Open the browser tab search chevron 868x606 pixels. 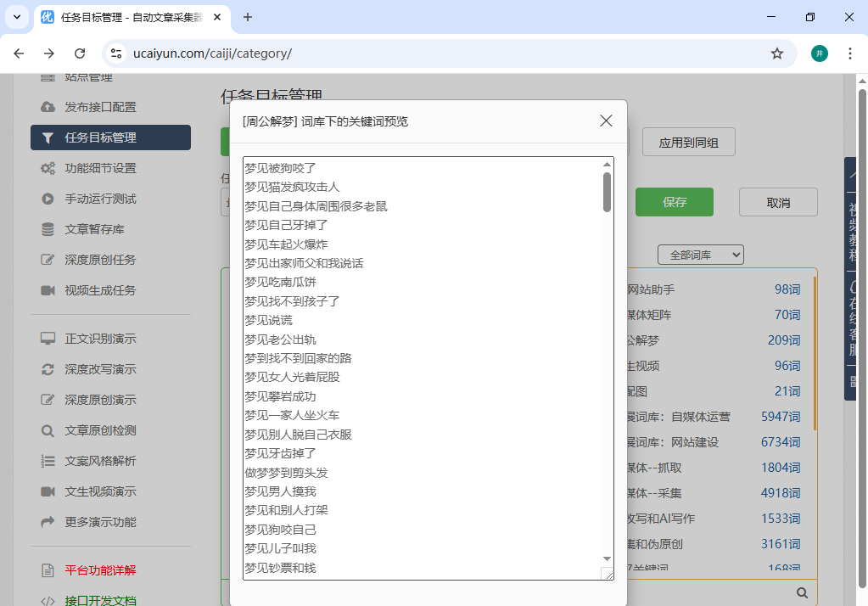click(15, 17)
